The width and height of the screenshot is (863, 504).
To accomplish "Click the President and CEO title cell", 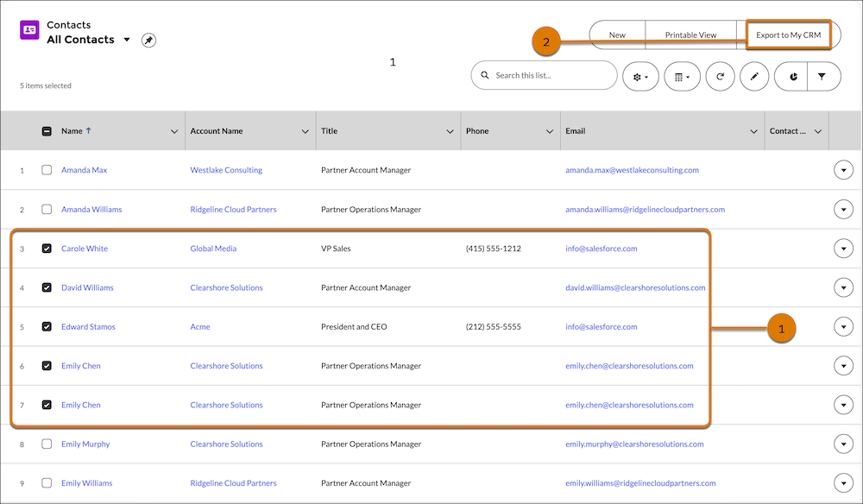I will (354, 326).
